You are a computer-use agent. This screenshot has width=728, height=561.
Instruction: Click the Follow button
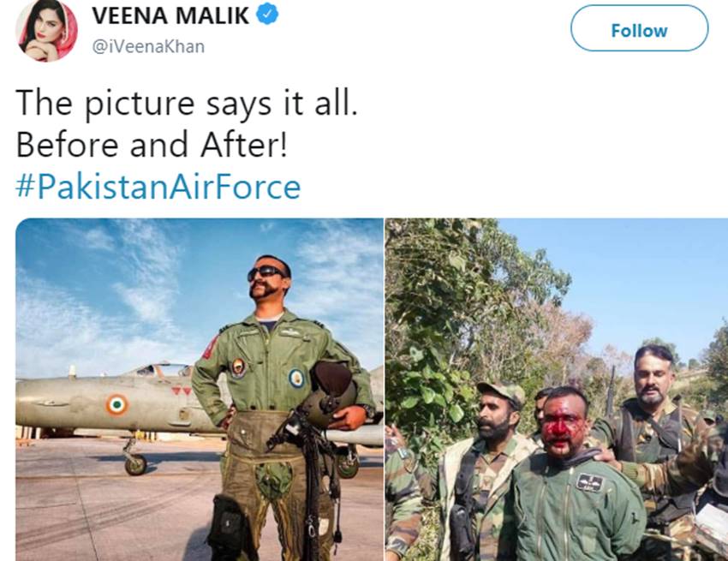click(x=639, y=28)
